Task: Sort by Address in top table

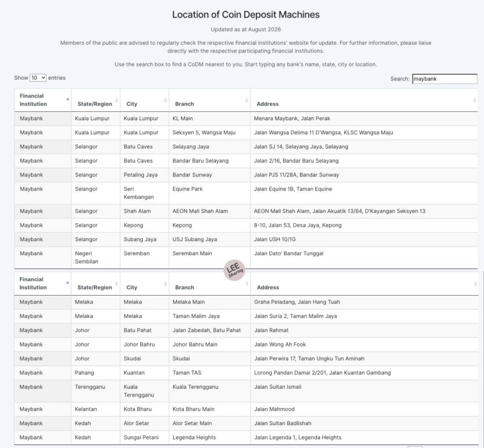Action: [x=364, y=100]
